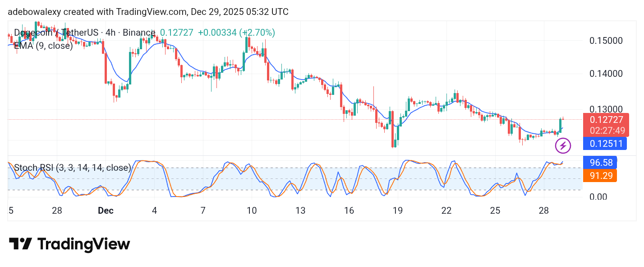The image size is (644, 267).
Task: Click the 0.14000 price axis label
Action: [606, 73]
